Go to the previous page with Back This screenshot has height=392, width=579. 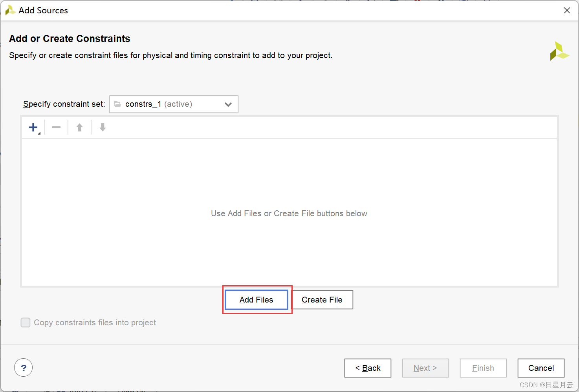coord(368,368)
